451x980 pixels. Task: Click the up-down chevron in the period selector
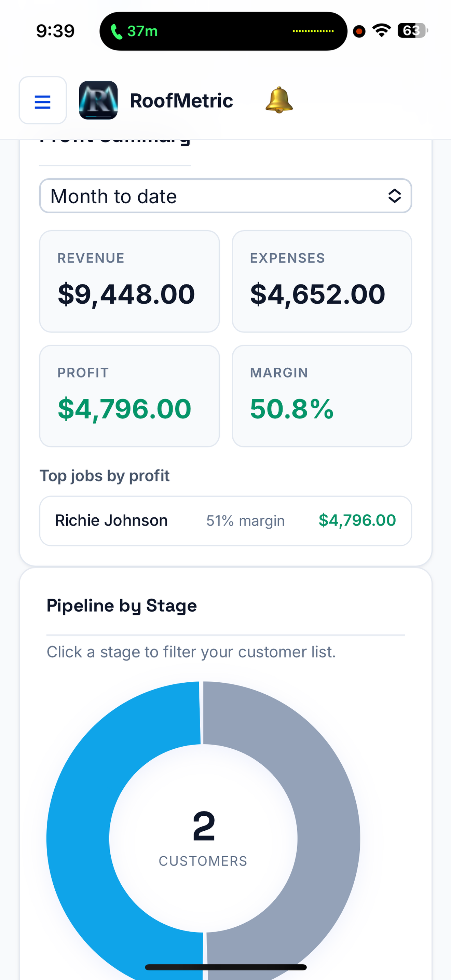(394, 196)
